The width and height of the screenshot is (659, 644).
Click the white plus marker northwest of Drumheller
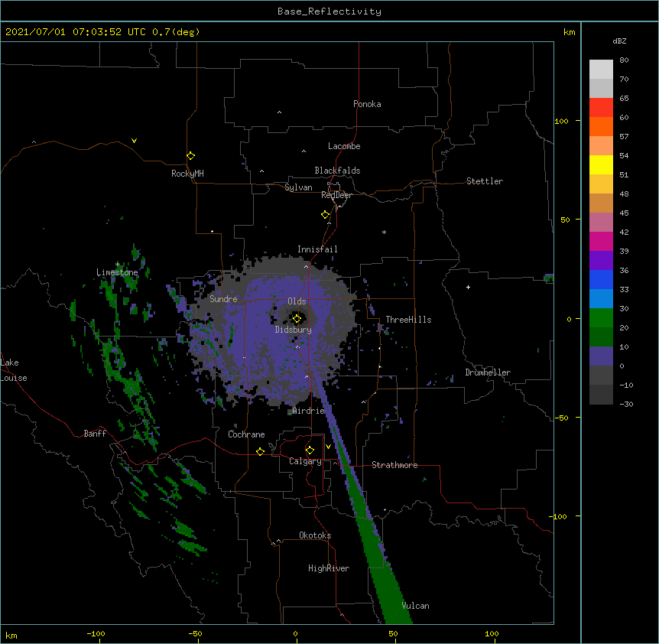coord(468,287)
